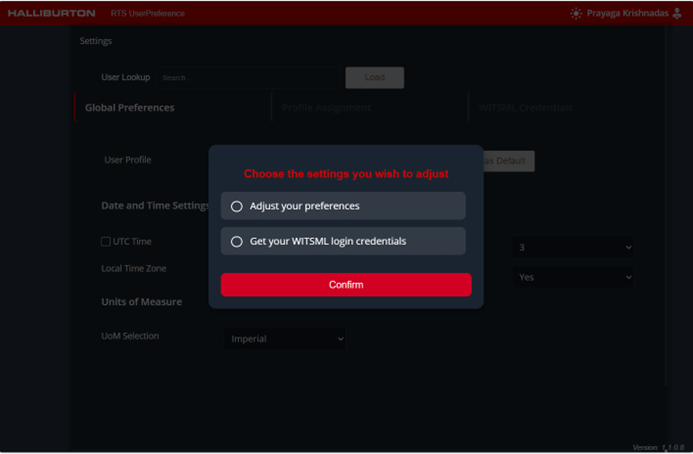Screen dimensions: 693x454
Task: Click the version number text
Action: 659,447
